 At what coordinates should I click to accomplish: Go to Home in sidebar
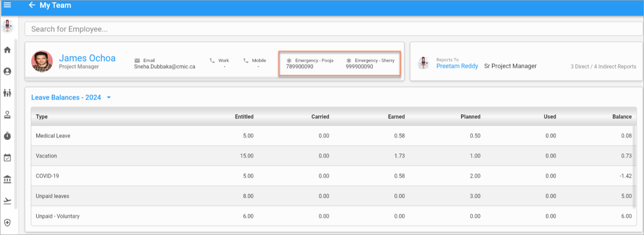(7, 50)
